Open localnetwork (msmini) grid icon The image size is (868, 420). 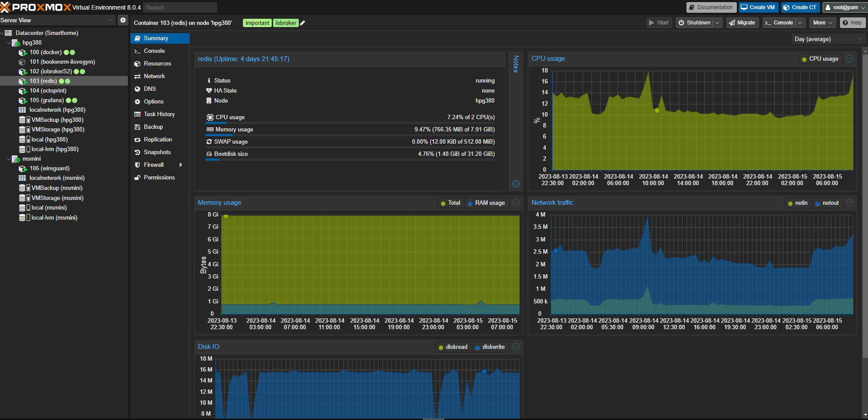coord(22,178)
